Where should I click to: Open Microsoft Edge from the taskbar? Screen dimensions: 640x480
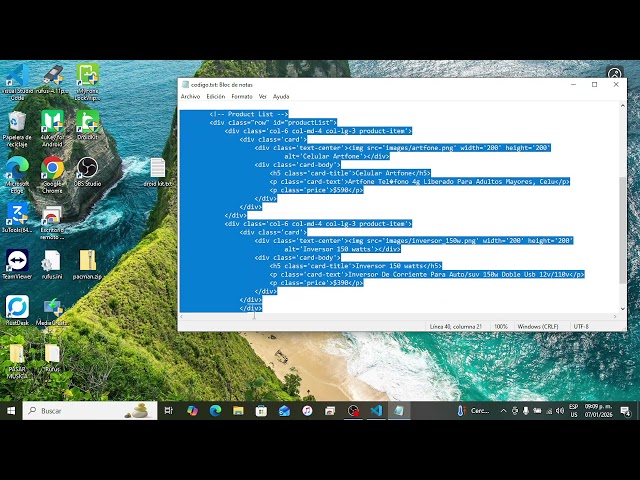pos(215,411)
